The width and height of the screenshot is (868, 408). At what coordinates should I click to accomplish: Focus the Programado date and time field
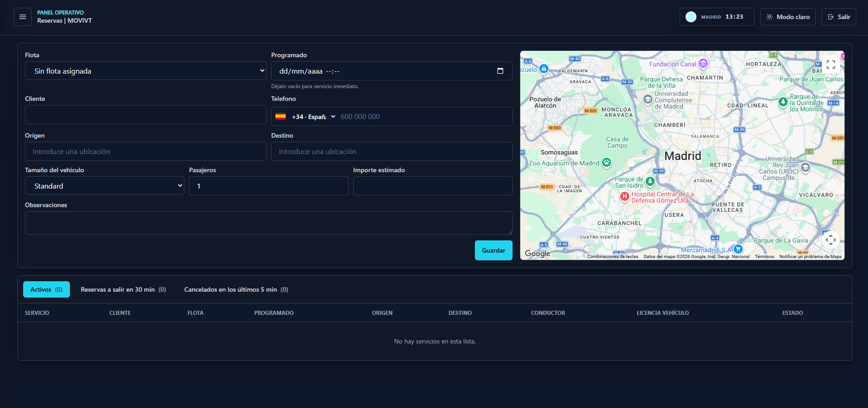391,71
